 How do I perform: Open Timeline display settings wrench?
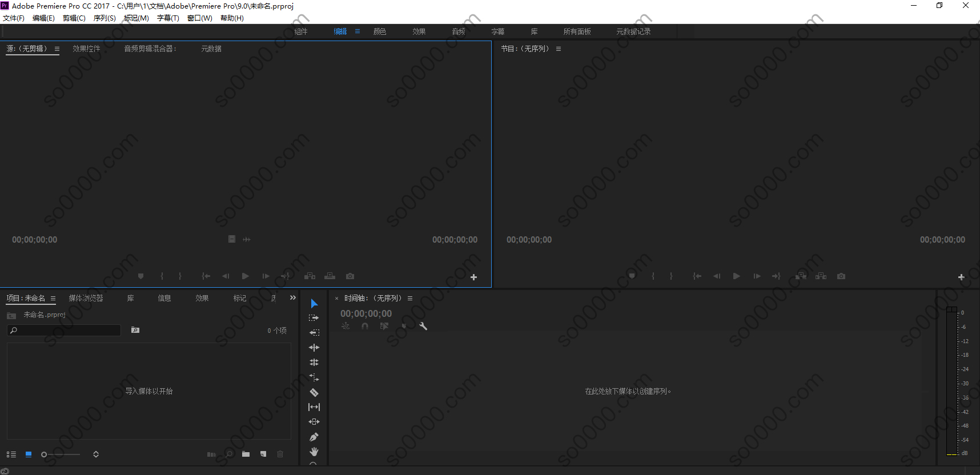point(423,326)
